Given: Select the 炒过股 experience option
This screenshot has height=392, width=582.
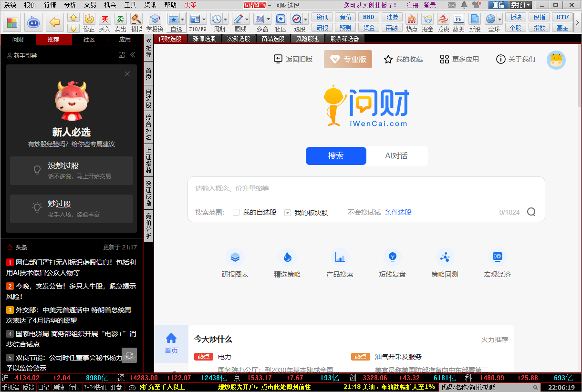Looking at the screenshot, I should (x=71, y=207).
